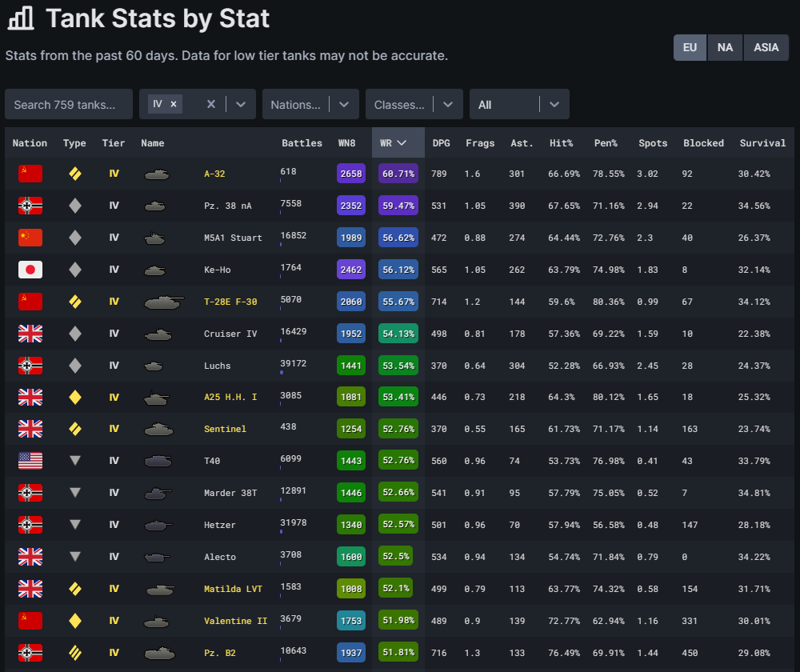Click the bar chart icon beside page title
Image resolution: width=800 pixels, height=672 pixels.
pyautogui.click(x=21, y=18)
